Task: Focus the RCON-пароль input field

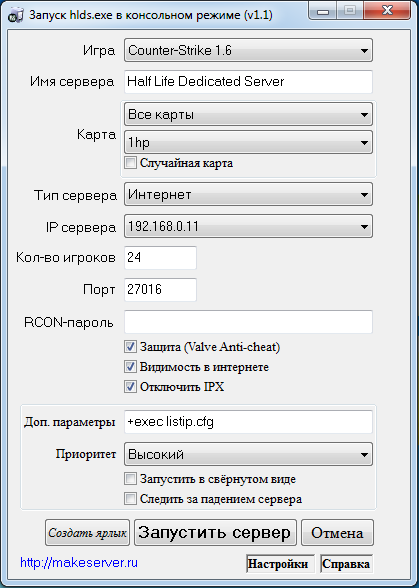Action: pyautogui.click(x=248, y=322)
